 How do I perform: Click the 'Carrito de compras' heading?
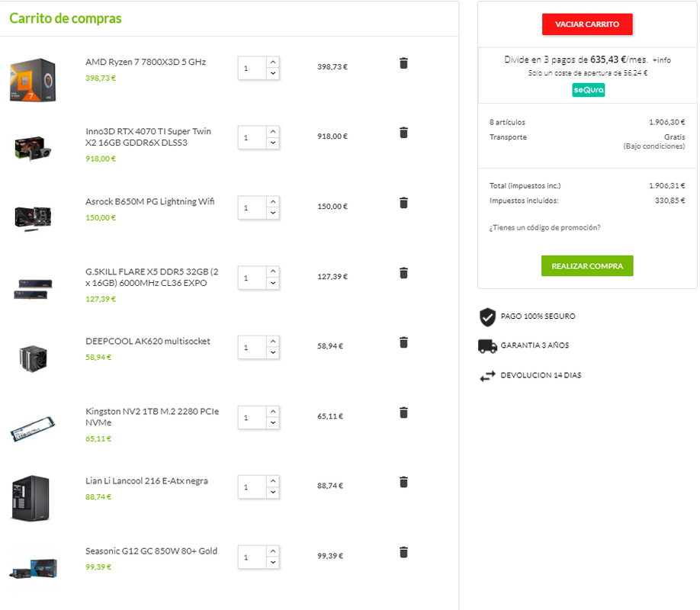pyautogui.click(x=65, y=18)
